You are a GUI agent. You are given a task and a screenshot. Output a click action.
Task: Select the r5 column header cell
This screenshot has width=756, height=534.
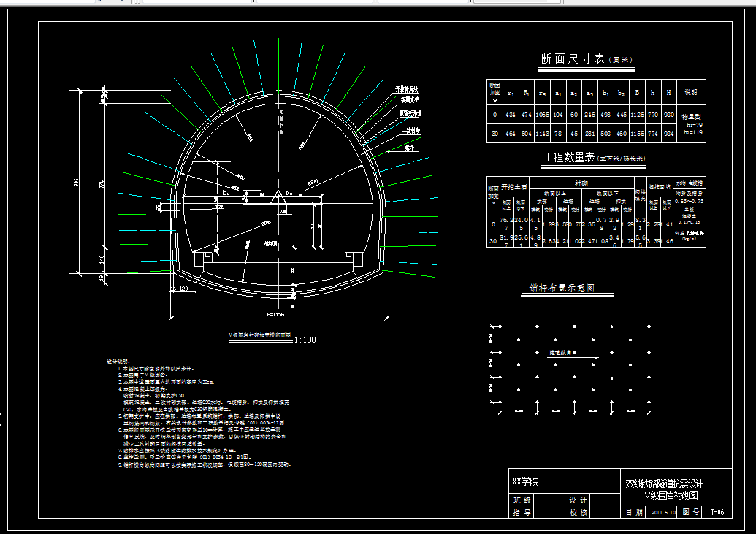pyautogui.click(x=543, y=93)
